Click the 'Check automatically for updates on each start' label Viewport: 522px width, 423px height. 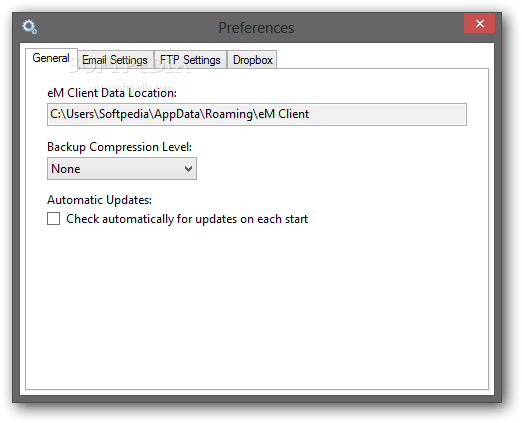tap(187, 219)
